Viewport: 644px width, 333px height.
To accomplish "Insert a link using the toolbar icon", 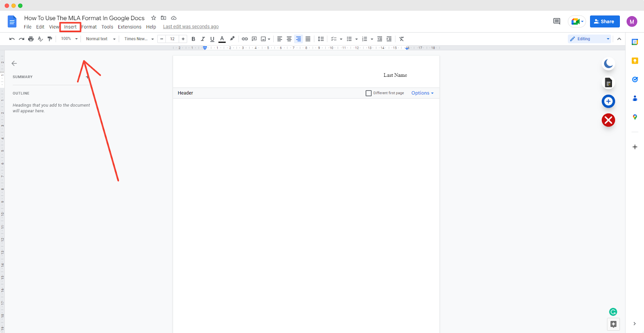I will pos(245,39).
